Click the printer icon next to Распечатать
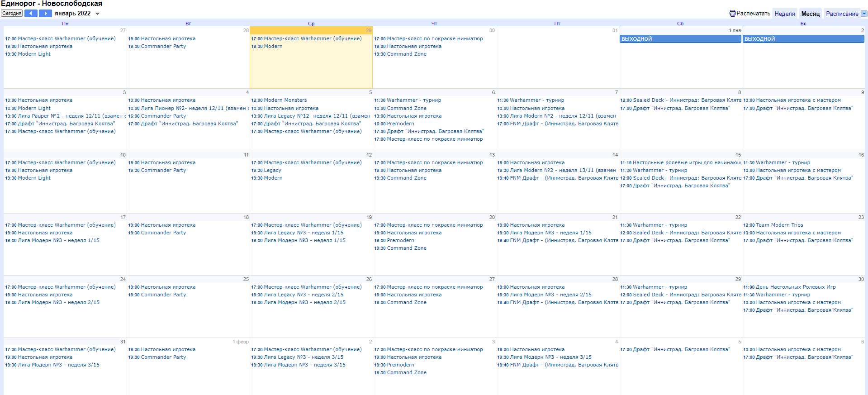Screen dimensions: 868x395 [x=732, y=14]
